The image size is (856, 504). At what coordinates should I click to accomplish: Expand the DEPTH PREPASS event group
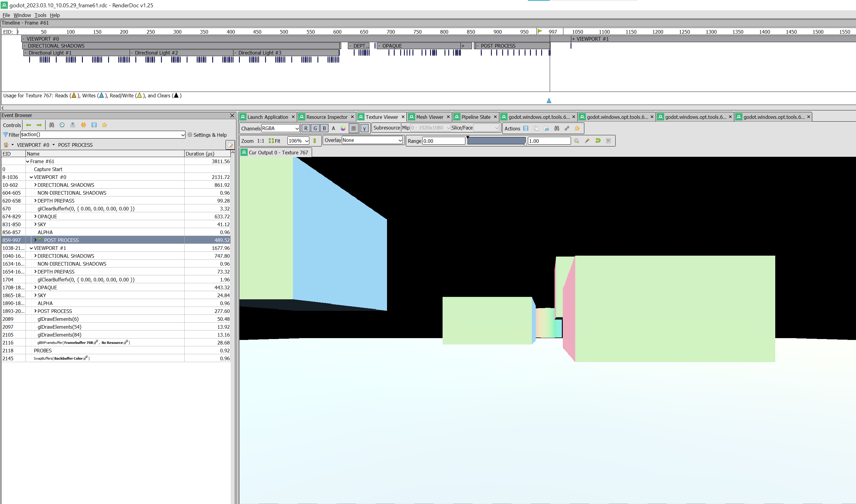(35, 201)
